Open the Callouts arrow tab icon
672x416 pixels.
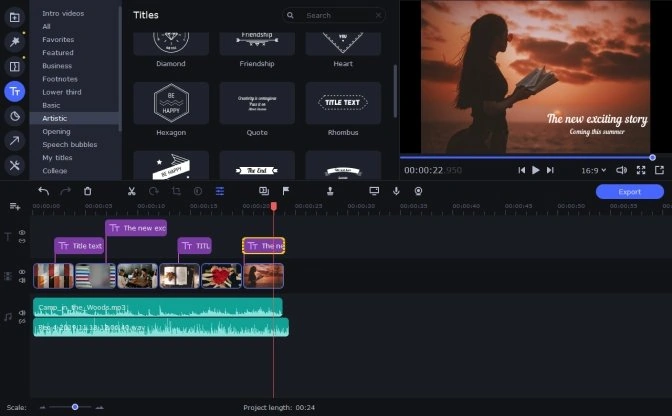point(15,141)
